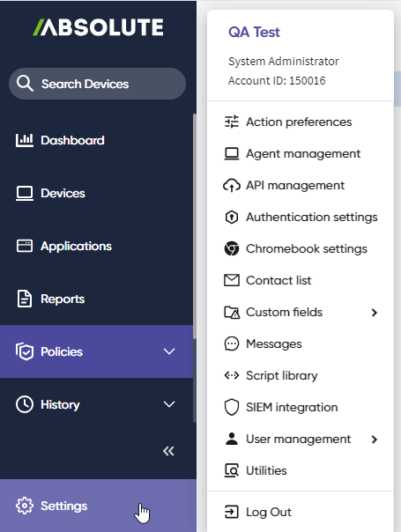Click the API management cloud upload icon
Screen dimensions: 401x532
[x=232, y=185]
